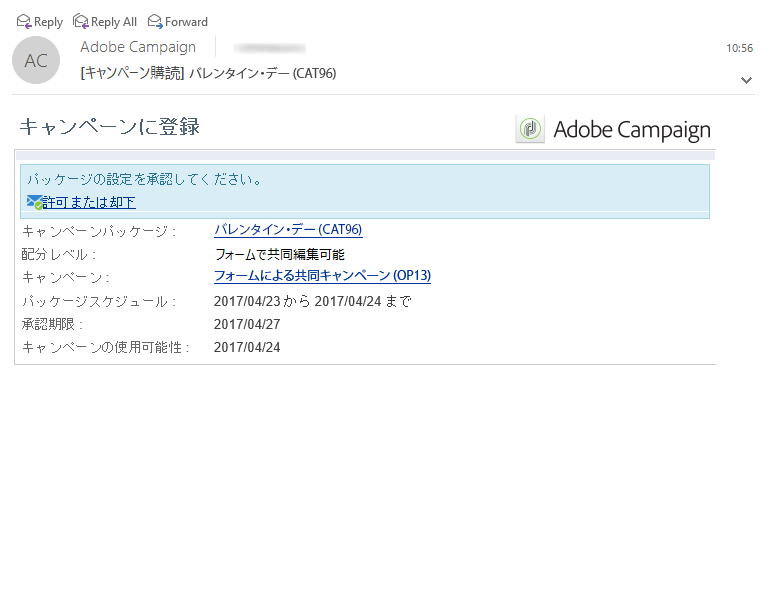Screen dimensions: 780x613
Task: Click the パッケージの設定を承認してください message
Action: tap(144, 179)
